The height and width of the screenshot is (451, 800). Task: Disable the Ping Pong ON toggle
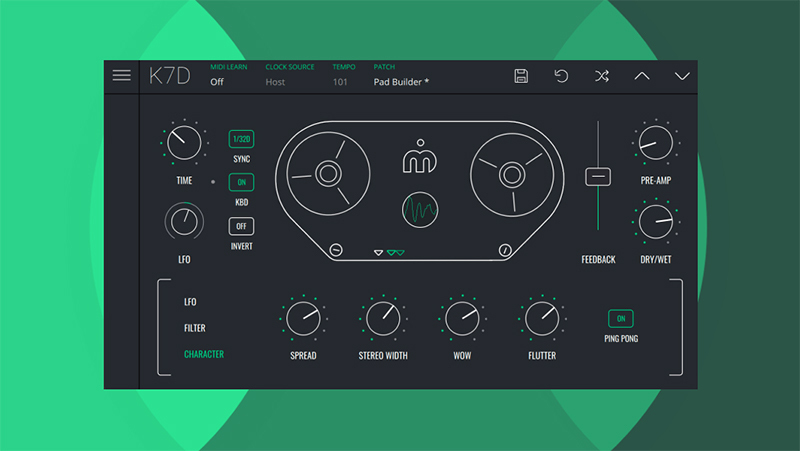(x=621, y=318)
